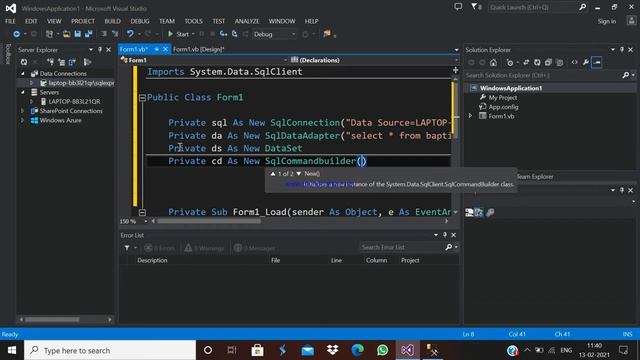The image size is (640, 360).
Task: Click Connect to Server icon in Server Explorer
Action: [61, 62]
